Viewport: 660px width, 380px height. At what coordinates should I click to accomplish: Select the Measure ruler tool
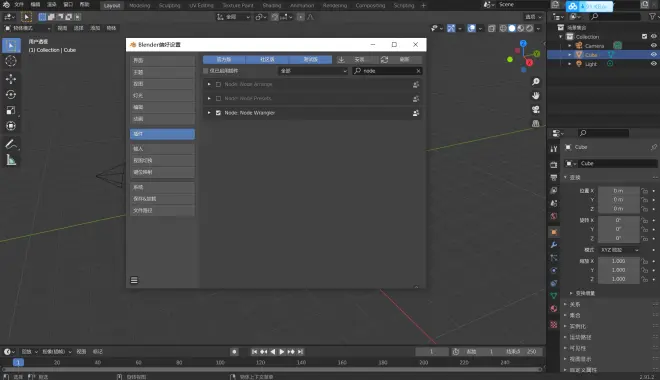click(x=11, y=160)
